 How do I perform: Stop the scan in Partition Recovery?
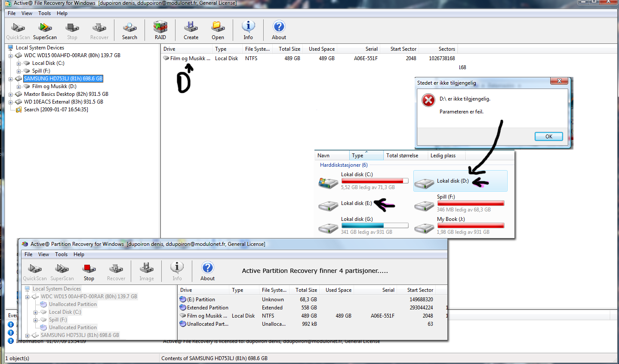click(x=89, y=272)
